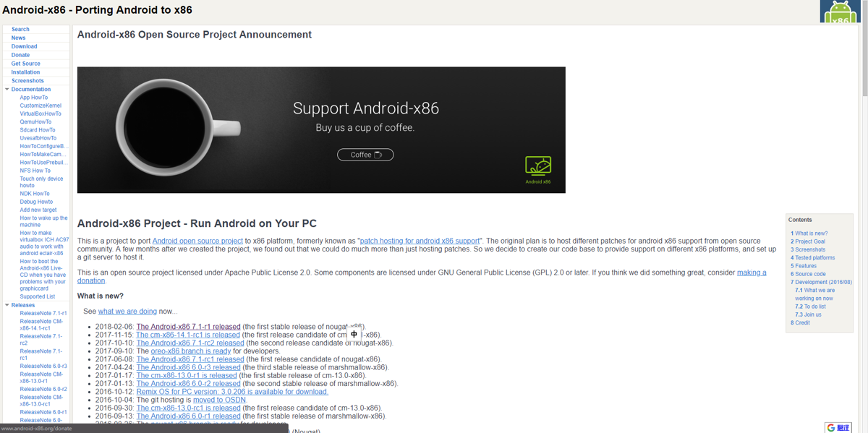The height and width of the screenshot is (433, 868).
Task: Open the Supported List page
Action: 38,296
